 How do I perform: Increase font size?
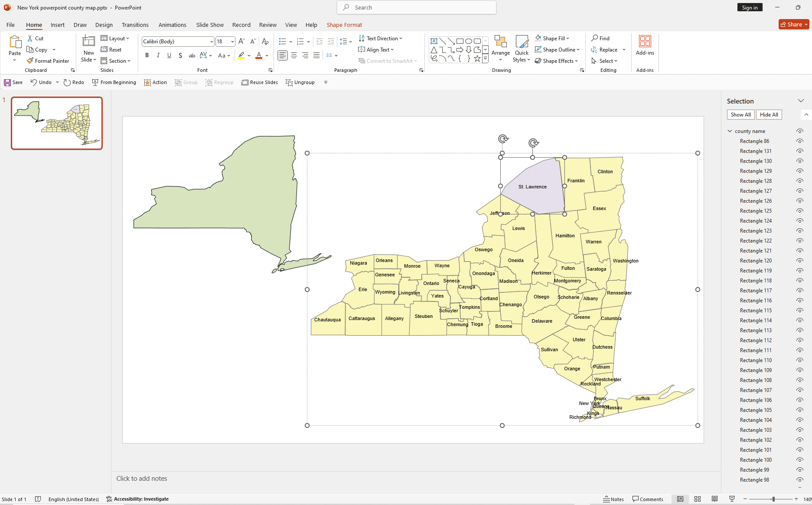point(242,42)
